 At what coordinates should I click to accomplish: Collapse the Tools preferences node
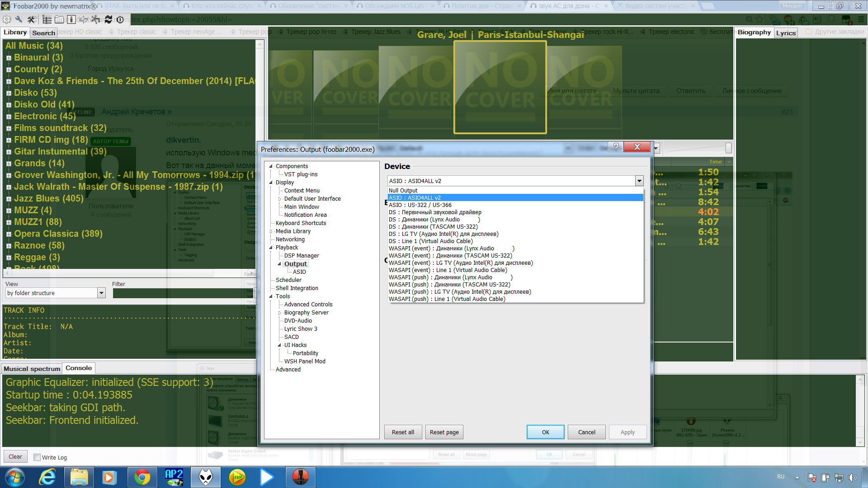[x=271, y=296]
